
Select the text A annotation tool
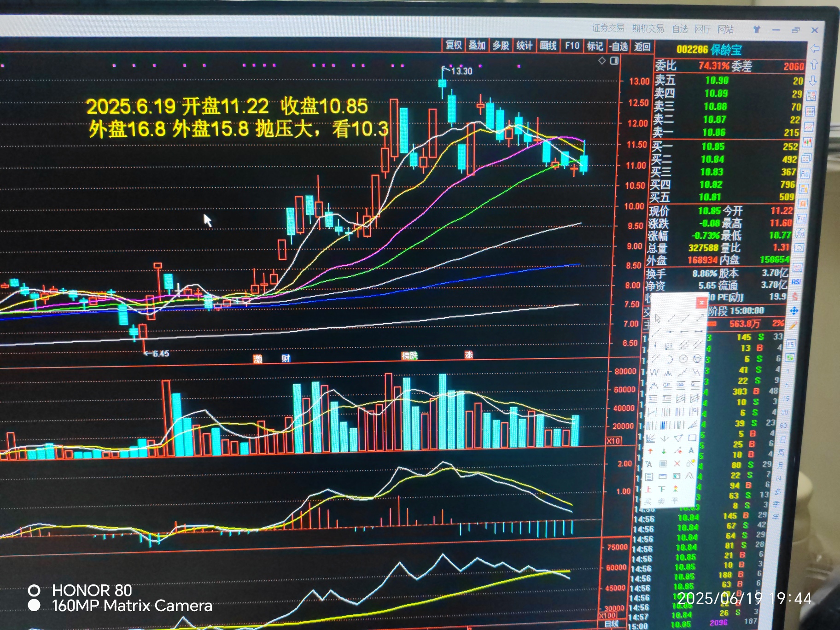point(691,451)
